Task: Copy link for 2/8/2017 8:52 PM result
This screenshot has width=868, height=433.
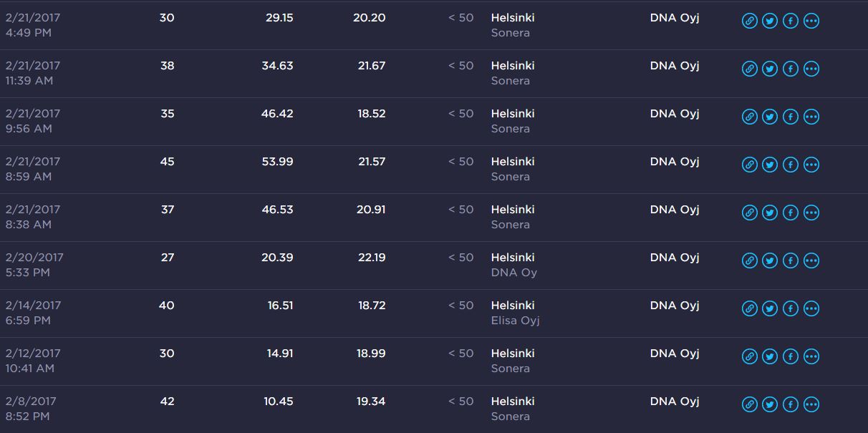Action: (749, 404)
